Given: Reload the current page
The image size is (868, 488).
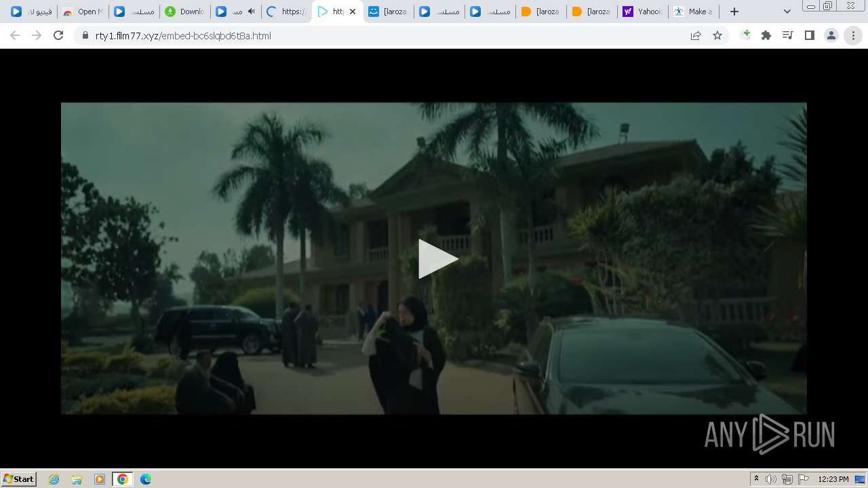Looking at the screenshot, I should [58, 35].
